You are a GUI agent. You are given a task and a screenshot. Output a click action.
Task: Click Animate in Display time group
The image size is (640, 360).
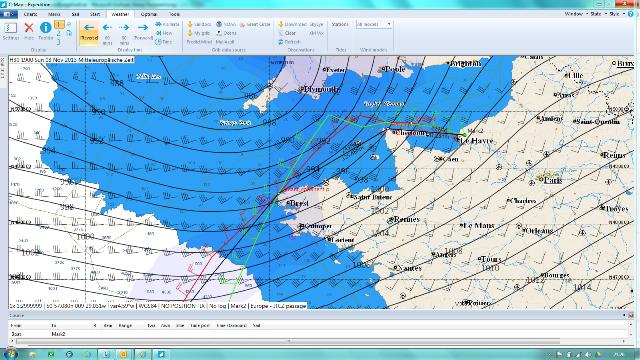pos(167,24)
